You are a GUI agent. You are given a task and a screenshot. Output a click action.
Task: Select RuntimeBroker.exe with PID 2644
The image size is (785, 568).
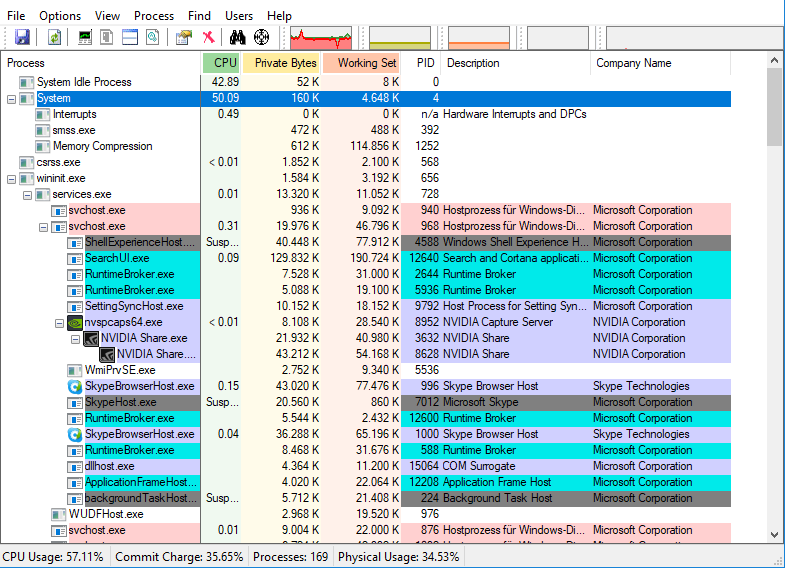coord(366,274)
